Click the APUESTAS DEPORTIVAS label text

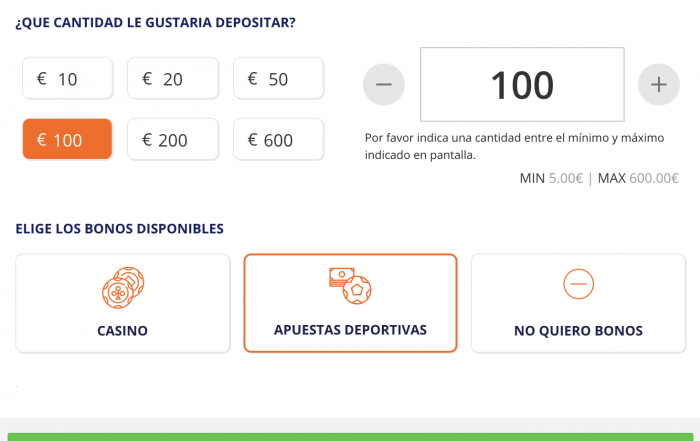(x=350, y=330)
